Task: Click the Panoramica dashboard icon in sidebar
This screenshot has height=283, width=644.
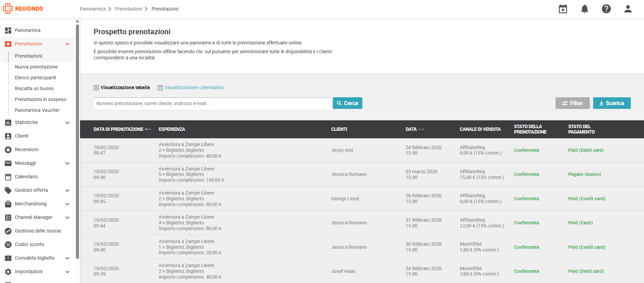Action: pyautogui.click(x=8, y=30)
